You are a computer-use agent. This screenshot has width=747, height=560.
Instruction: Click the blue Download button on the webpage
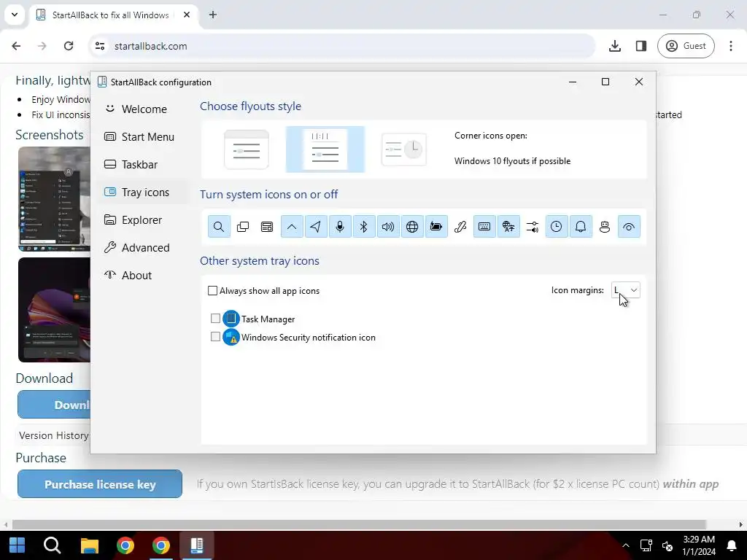tap(54, 405)
